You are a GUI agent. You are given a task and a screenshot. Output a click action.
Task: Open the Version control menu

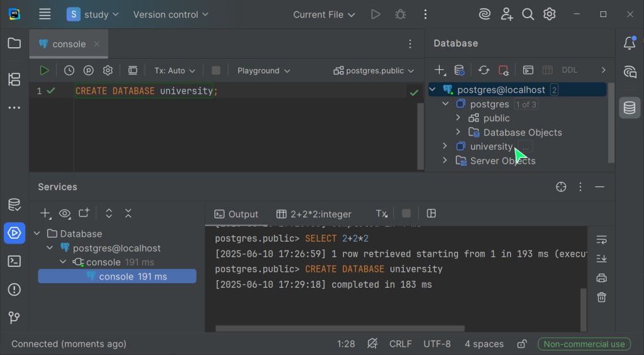[170, 14]
